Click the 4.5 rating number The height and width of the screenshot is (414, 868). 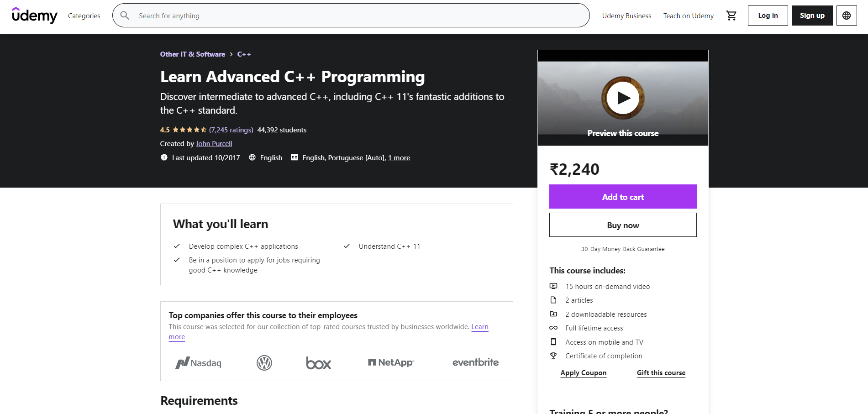pyautogui.click(x=165, y=130)
